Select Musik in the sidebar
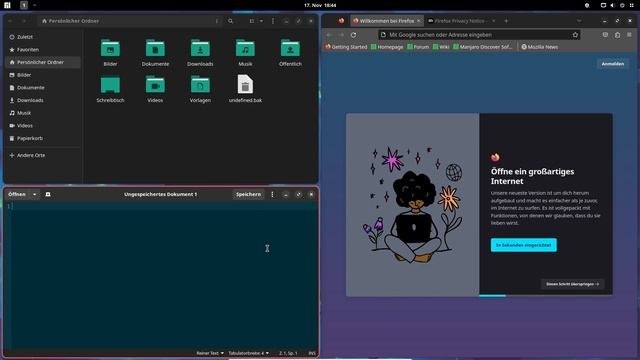 42,113
